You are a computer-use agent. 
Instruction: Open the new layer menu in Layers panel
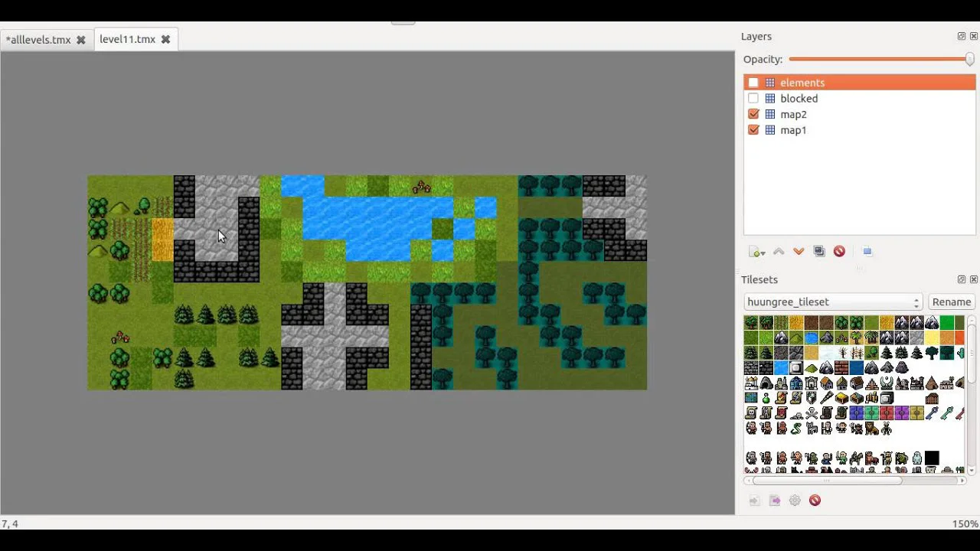(756, 252)
